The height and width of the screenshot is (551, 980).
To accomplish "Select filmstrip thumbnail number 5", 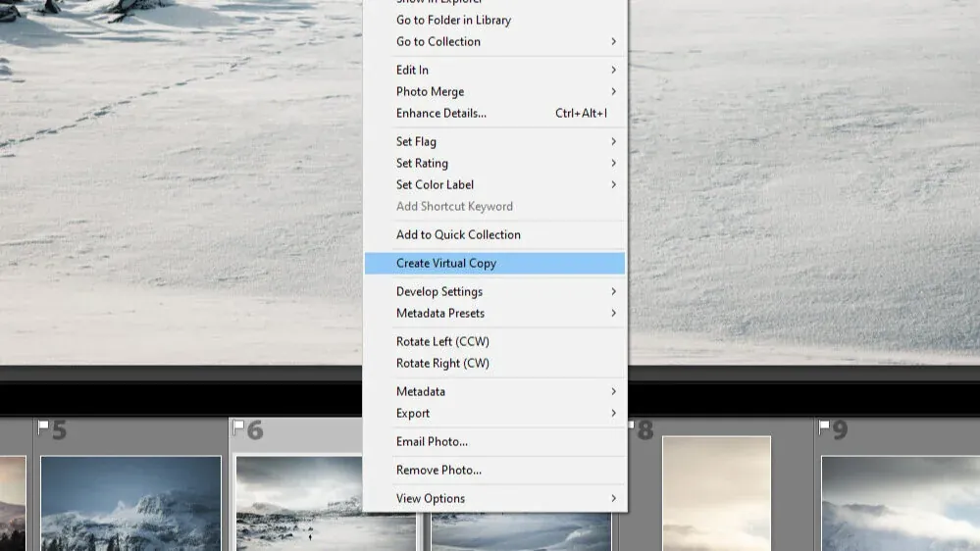I will pos(130,504).
